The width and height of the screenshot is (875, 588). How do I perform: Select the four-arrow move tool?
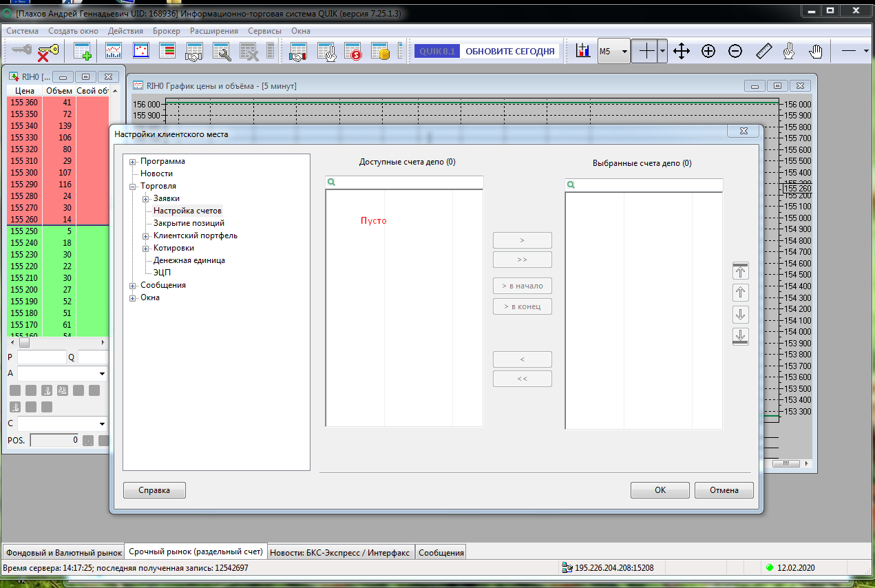(682, 51)
